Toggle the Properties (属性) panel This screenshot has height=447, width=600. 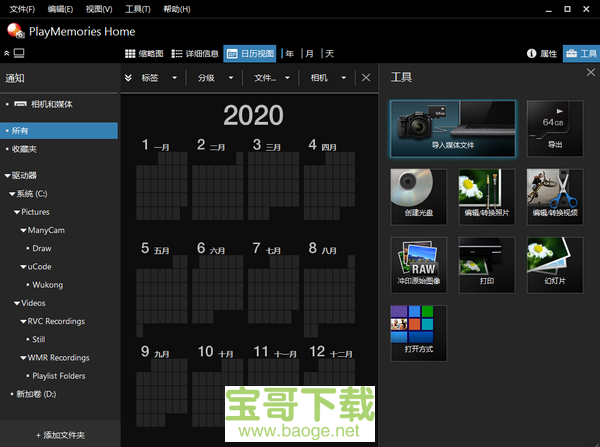tap(541, 53)
